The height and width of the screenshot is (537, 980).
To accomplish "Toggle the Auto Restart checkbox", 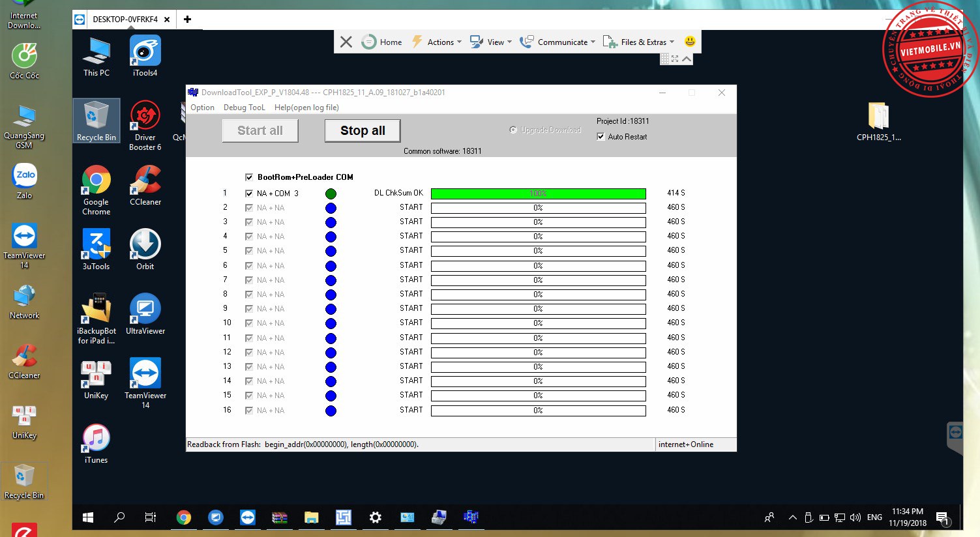I will [601, 137].
